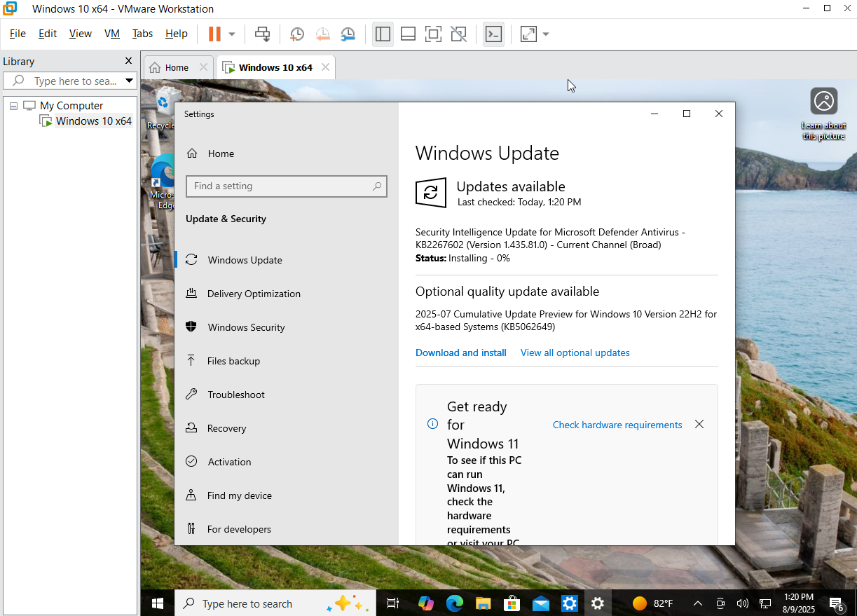Close the Home tab
The image size is (857, 616).
(x=203, y=67)
